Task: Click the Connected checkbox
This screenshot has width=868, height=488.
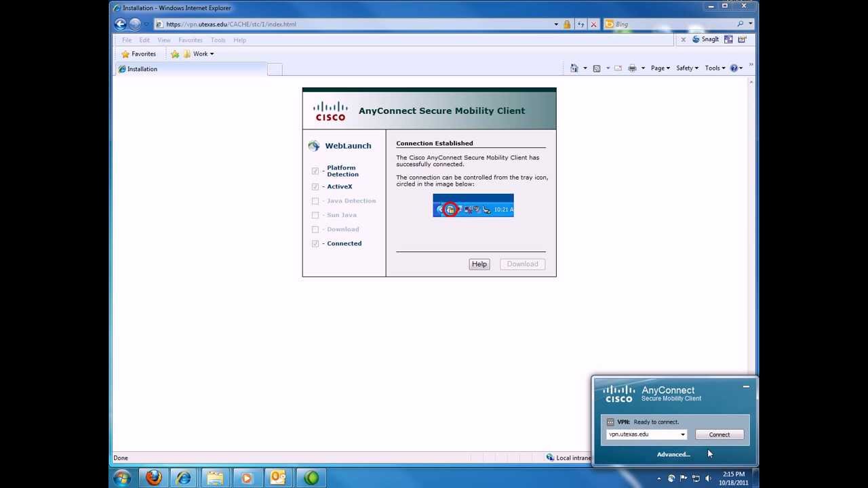Action: (x=315, y=243)
